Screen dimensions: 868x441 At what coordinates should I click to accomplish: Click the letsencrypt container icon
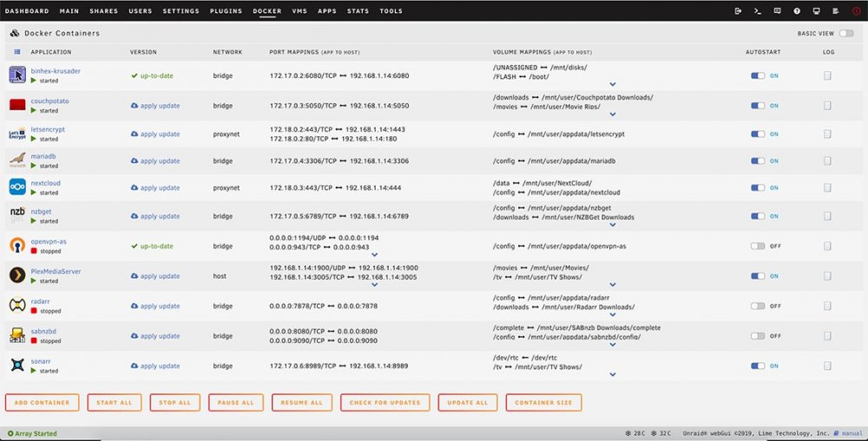pyautogui.click(x=17, y=134)
